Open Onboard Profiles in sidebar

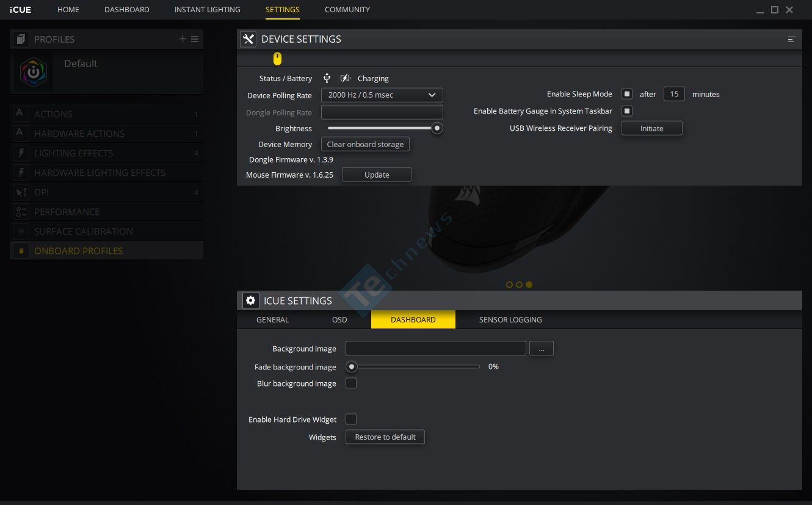coord(107,250)
